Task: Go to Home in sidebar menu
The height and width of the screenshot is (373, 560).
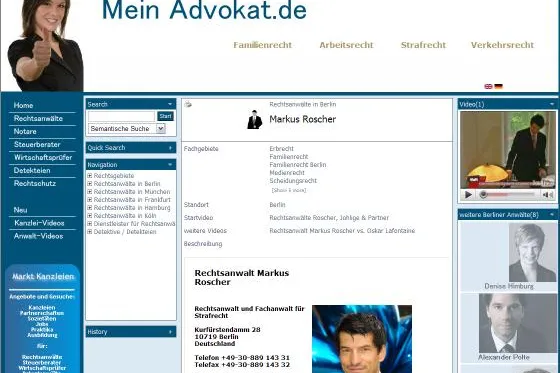Action: [x=23, y=105]
